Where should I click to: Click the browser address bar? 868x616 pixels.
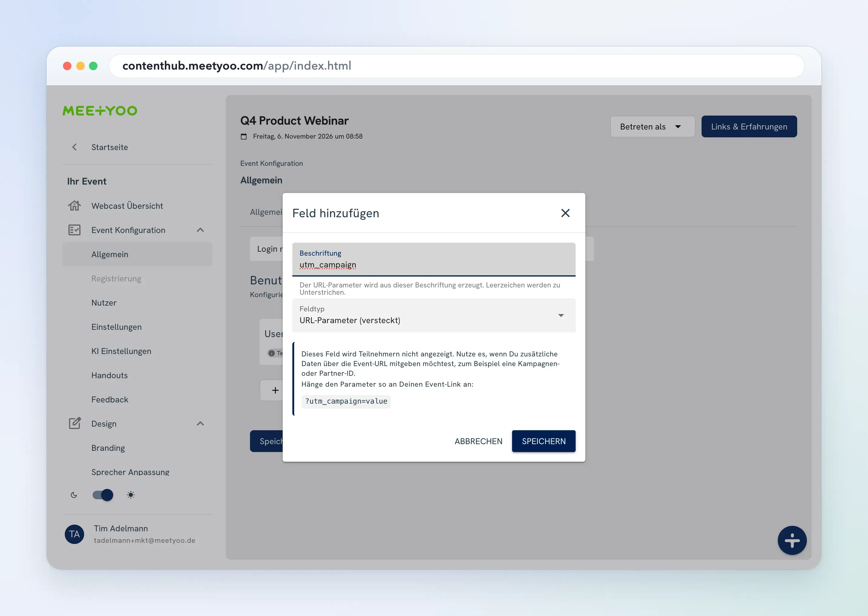tap(457, 66)
